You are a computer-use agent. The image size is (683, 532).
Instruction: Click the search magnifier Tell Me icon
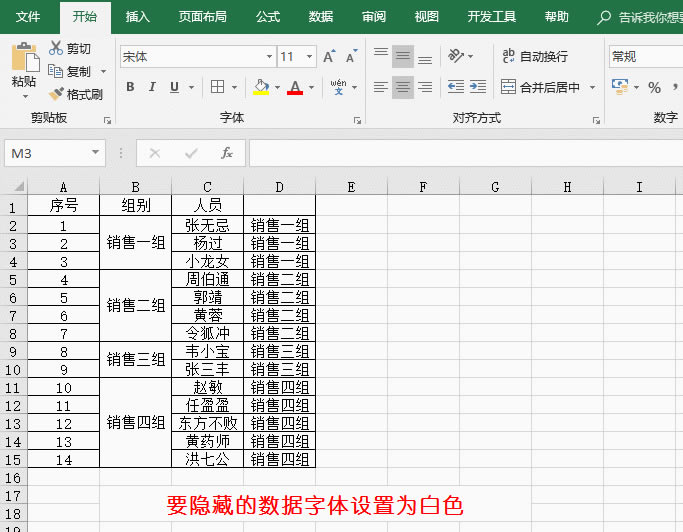point(604,17)
